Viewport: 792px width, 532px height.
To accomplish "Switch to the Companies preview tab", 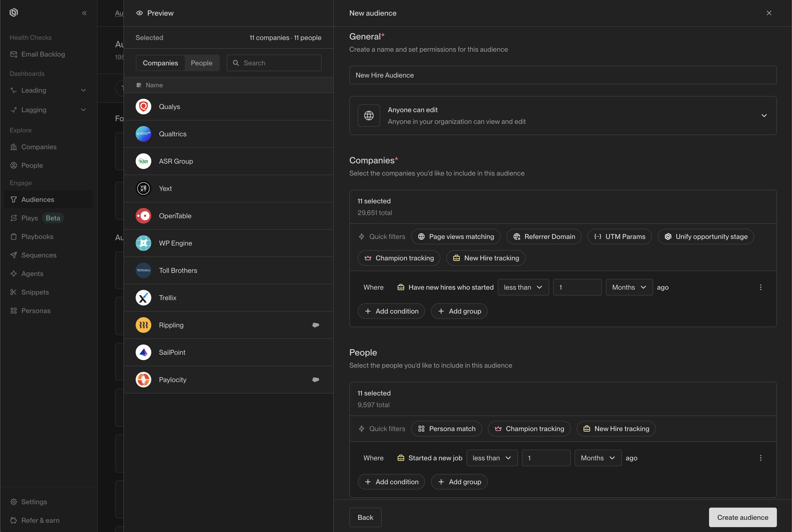I will [x=160, y=63].
